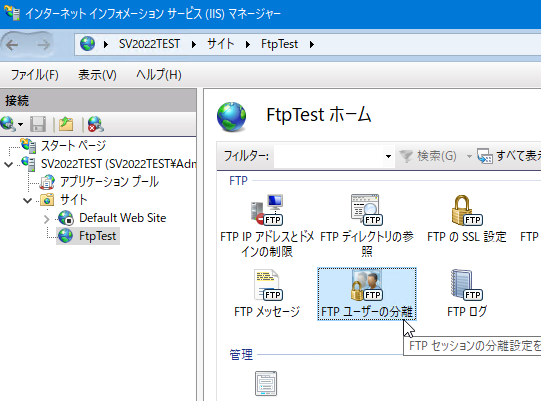The image size is (541, 401).
Task: Select スタート ページ in the tree
Action: (x=73, y=146)
